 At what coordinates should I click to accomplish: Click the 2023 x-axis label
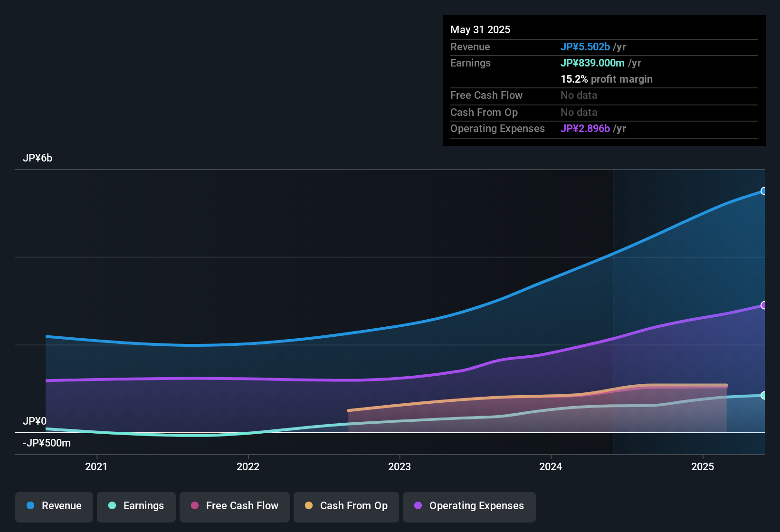[400, 466]
